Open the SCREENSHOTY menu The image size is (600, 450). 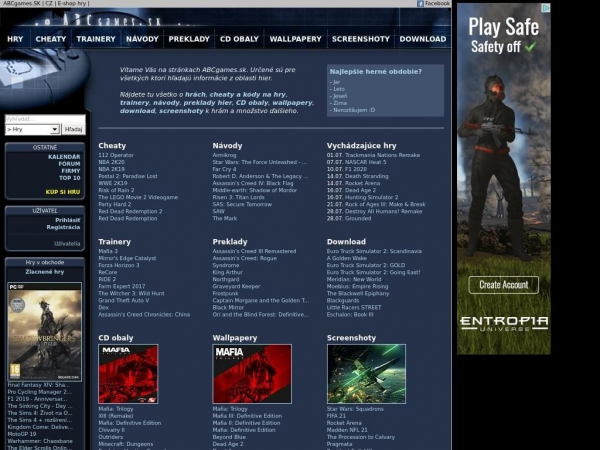click(x=360, y=39)
